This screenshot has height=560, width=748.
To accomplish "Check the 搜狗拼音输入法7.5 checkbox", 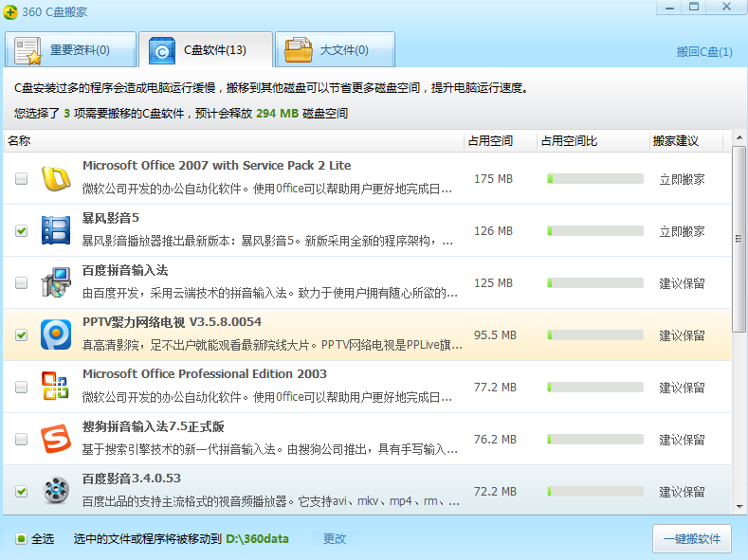I will [x=21, y=439].
